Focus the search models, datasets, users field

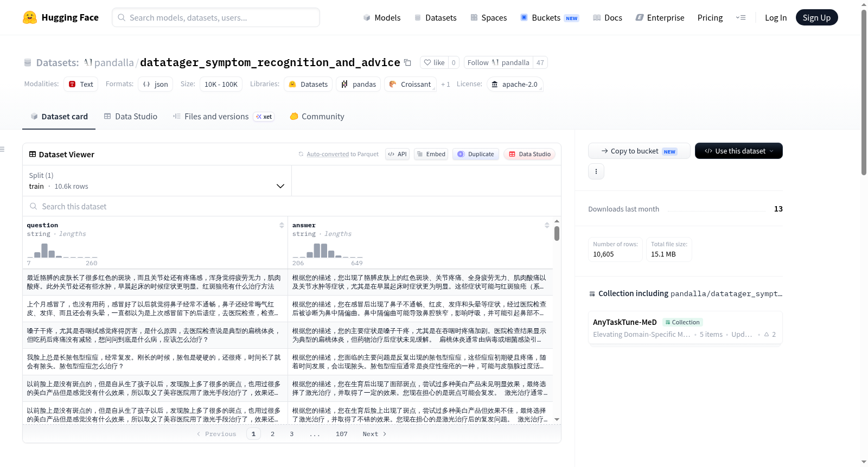[216, 17]
